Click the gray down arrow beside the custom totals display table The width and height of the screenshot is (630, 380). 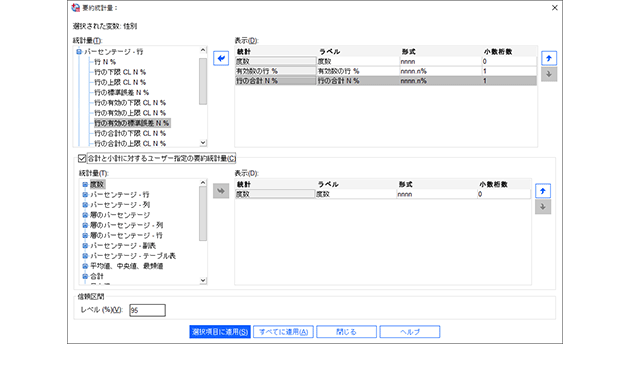click(x=543, y=207)
